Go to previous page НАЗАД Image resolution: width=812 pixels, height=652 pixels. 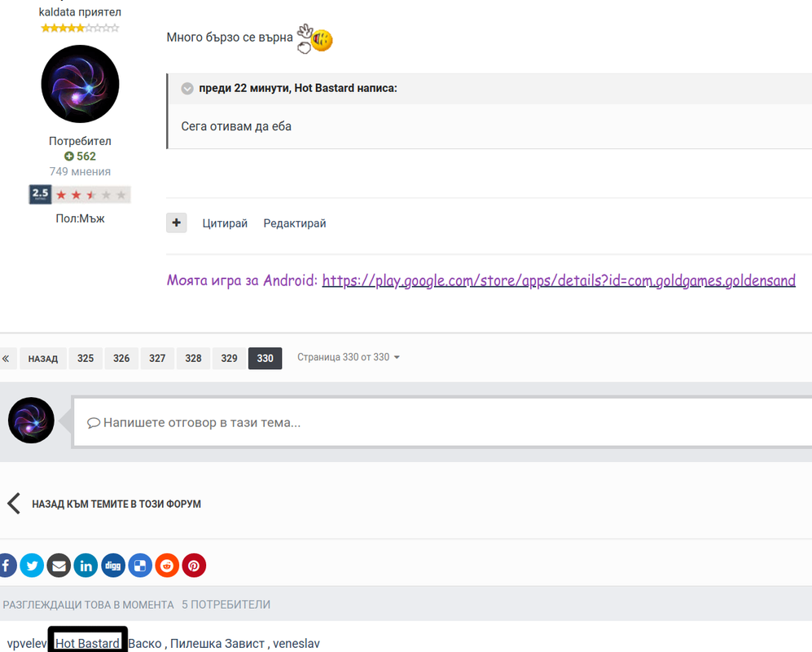tap(43, 358)
